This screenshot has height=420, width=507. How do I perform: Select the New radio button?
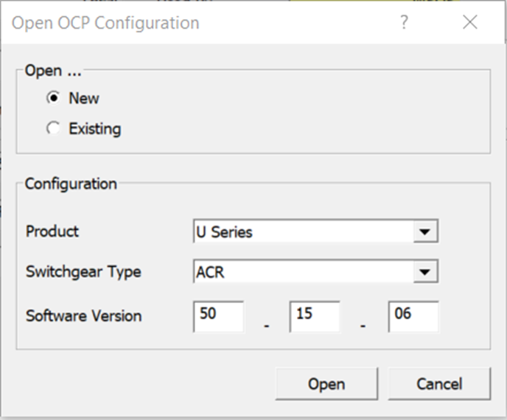coord(53,98)
